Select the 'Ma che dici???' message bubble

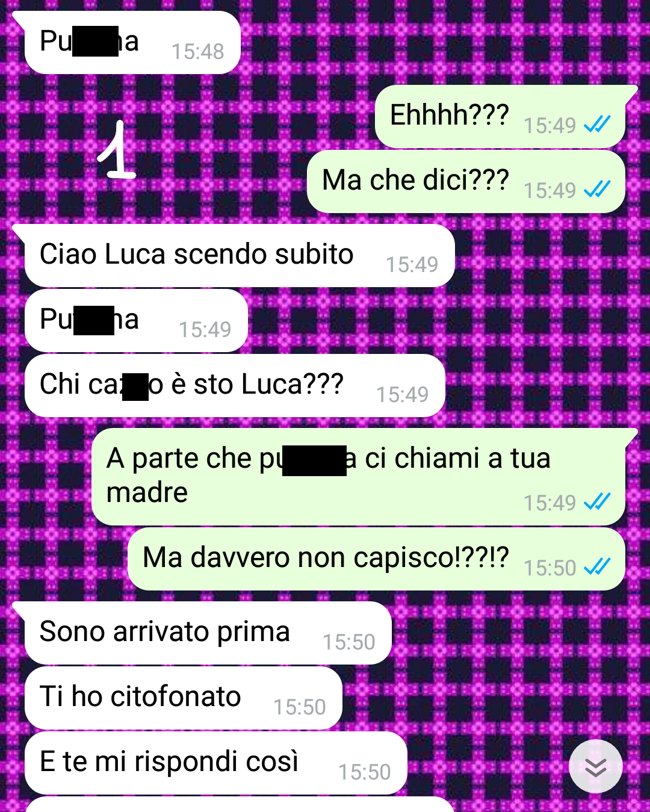pos(466,181)
